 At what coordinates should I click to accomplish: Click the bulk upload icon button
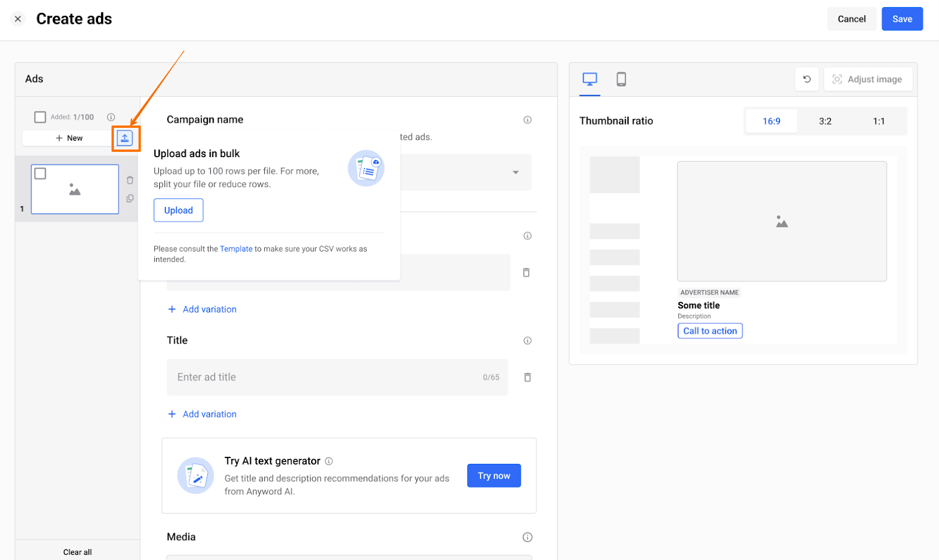click(125, 138)
